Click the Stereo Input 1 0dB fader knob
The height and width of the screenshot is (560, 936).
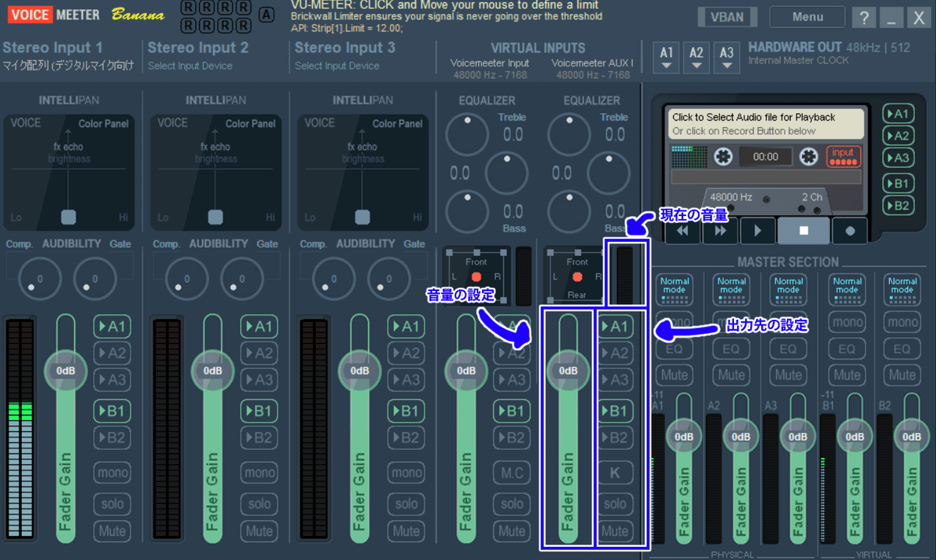point(66,370)
